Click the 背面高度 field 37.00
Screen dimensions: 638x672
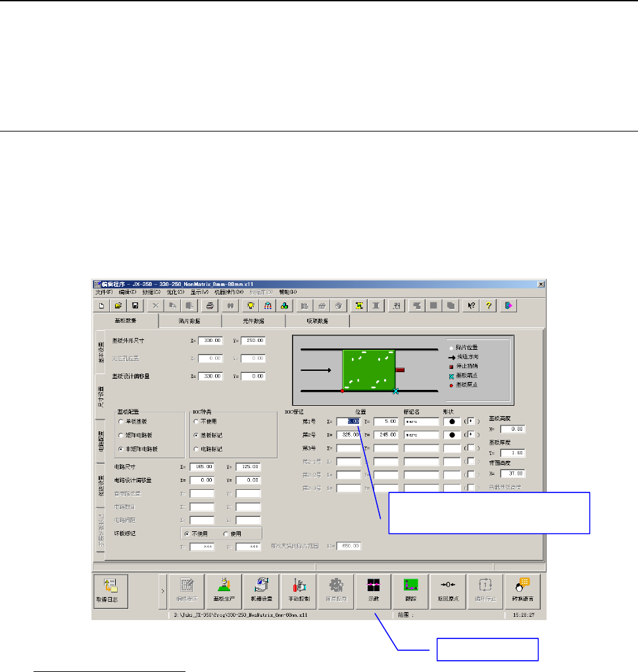(513, 473)
